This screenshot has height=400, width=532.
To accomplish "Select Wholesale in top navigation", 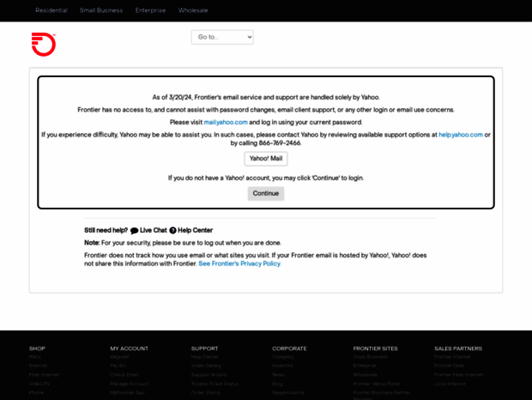I will click(193, 10).
